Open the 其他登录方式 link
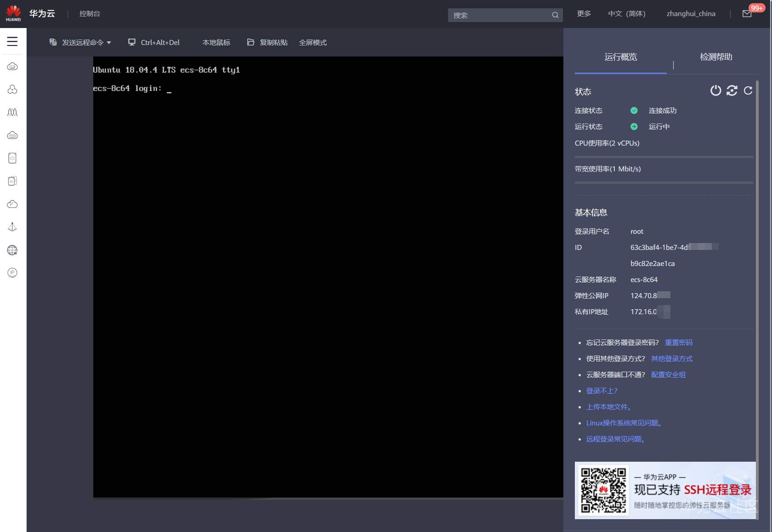Image resolution: width=772 pixels, height=532 pixels. [672, 358]
